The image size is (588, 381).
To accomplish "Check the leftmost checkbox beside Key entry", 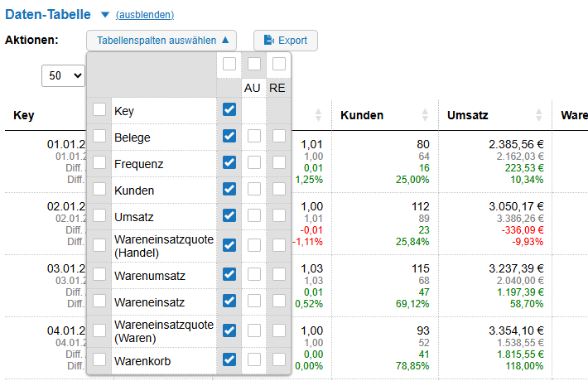I will (99, 110).
